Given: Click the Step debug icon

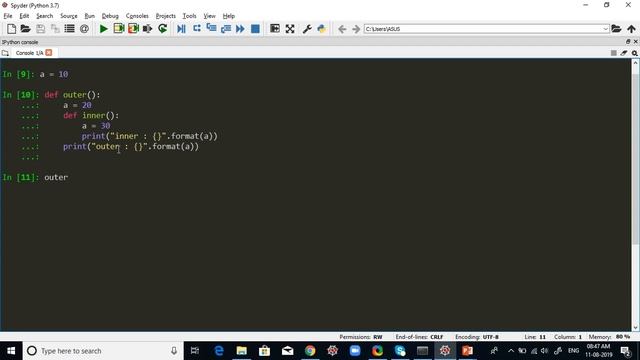Looking at the screenshot, I should (x=197, y=29).
